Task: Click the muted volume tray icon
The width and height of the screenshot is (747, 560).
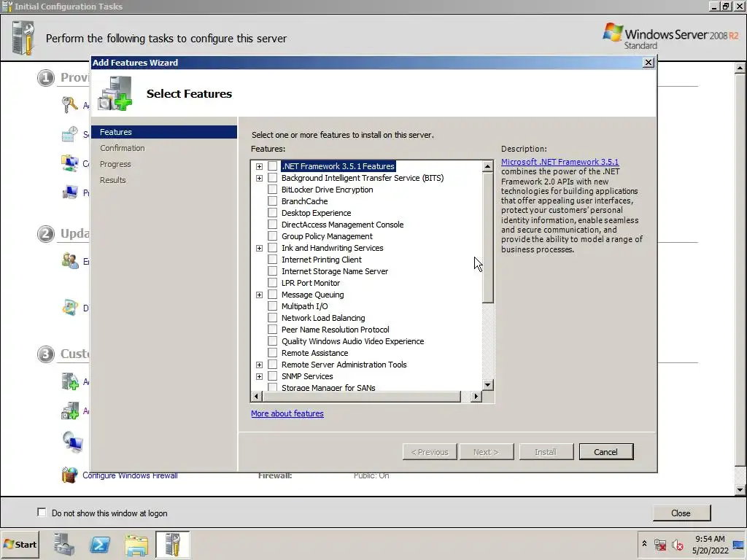Action: pyautogui.click(x=678, y=544)
